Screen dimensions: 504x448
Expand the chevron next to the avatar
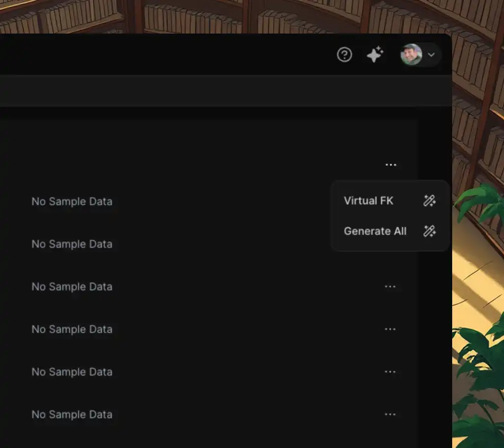[432, 55]
